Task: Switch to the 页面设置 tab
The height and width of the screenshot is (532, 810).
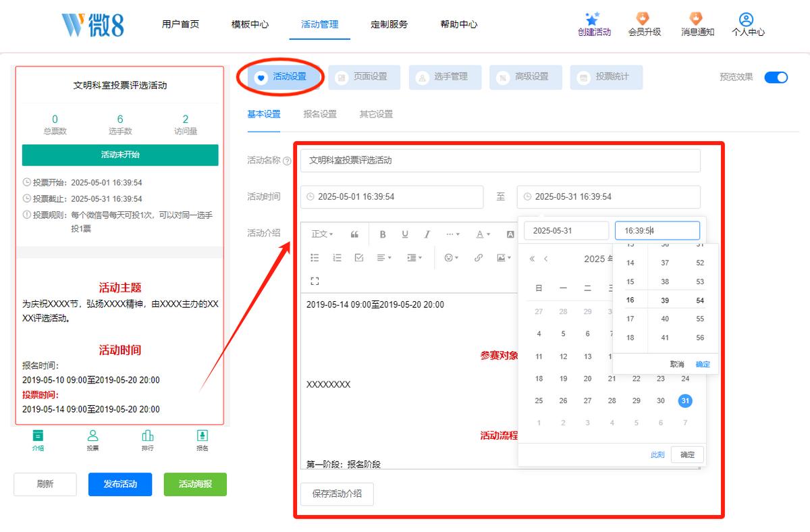Action: [364, 77]
